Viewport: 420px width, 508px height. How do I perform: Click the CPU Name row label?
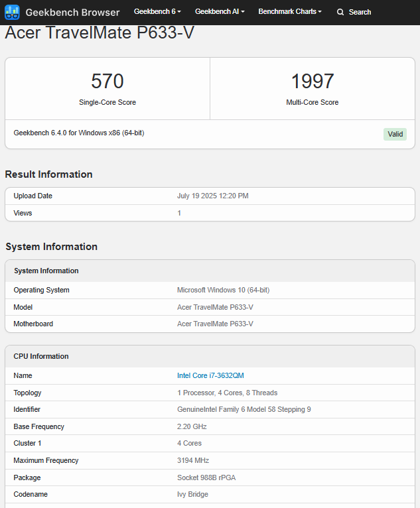(x=23, y=375)
